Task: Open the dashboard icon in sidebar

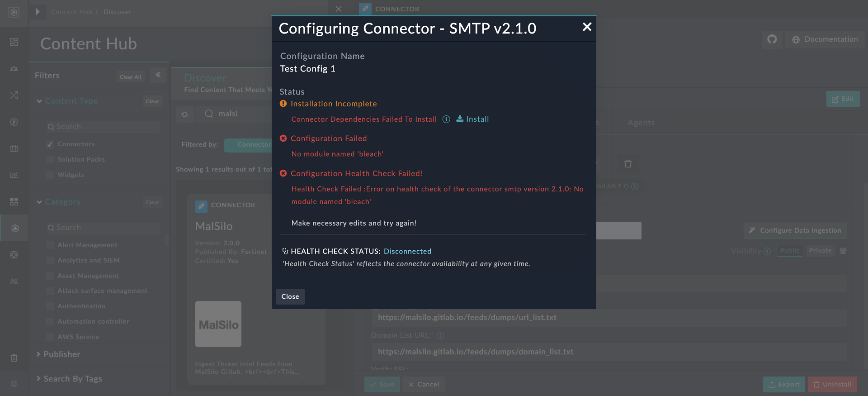Action: point(14,42)
